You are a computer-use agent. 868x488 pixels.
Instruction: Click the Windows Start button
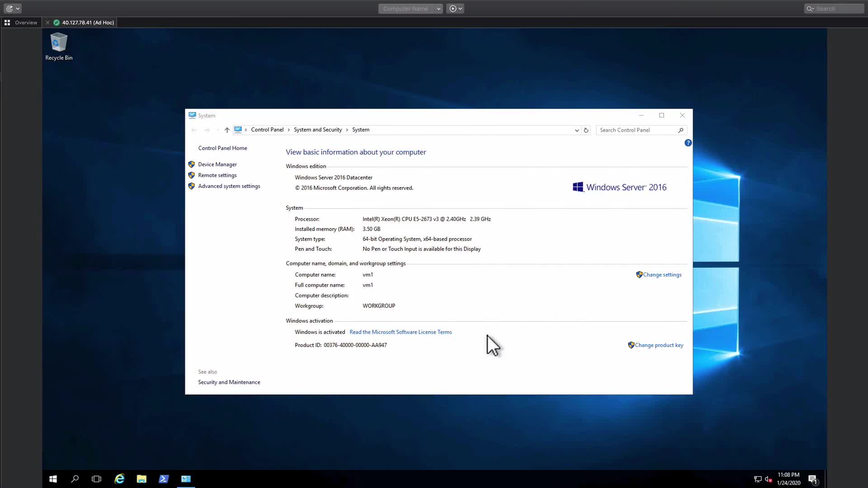click(53, 479)
